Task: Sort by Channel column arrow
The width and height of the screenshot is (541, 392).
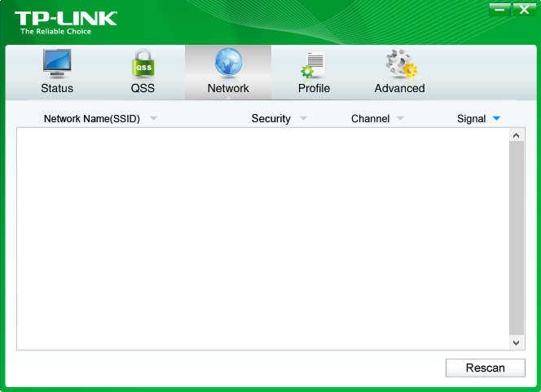Action: click(x=400, y=118)
